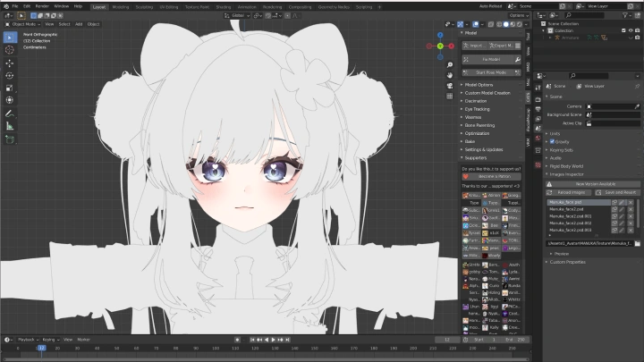Screen dimensions: 644x362
Task: Enable wireframe viewport shading mode
Action: coord(499,24)
